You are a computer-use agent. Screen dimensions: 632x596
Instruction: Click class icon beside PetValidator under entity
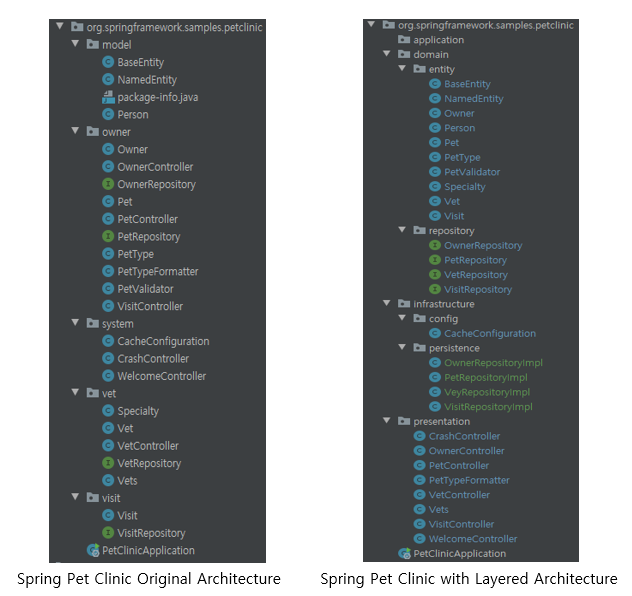point(434,172)
